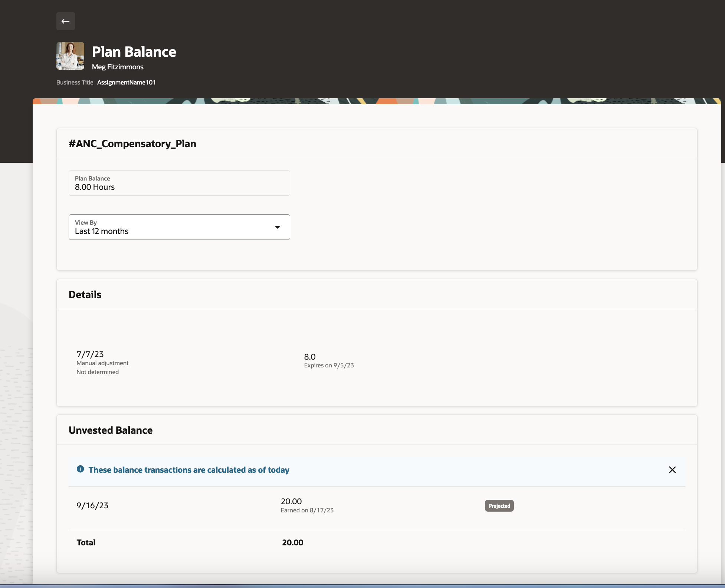
Task: Click the Meg Fitzimmons name text
Action: 118,67
